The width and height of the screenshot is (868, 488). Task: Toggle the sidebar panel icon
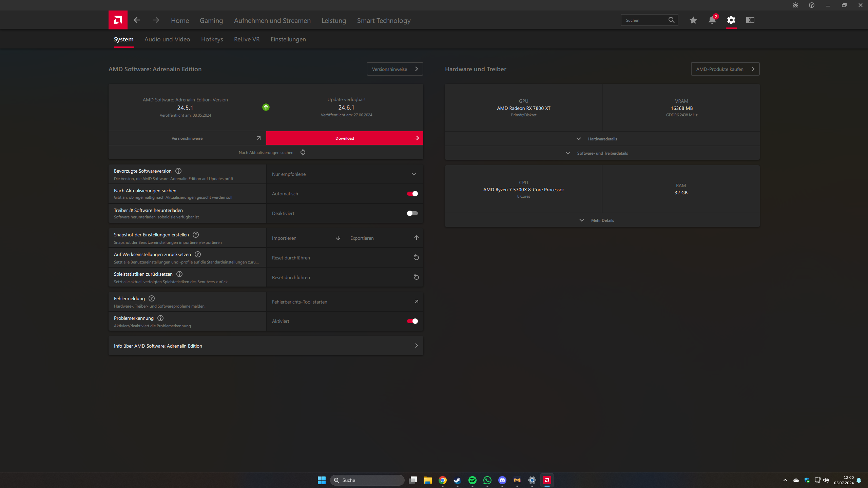click(x=750, y=20)
